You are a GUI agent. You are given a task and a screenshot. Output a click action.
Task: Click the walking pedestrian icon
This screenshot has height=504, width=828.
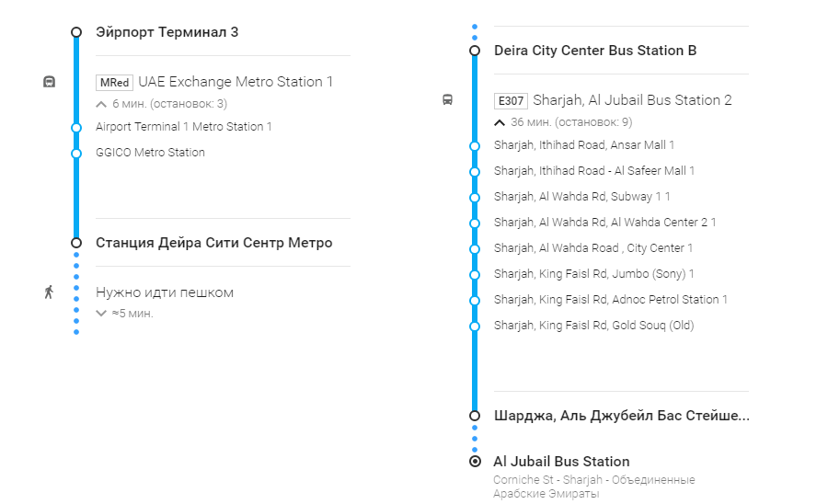point(50,292)
